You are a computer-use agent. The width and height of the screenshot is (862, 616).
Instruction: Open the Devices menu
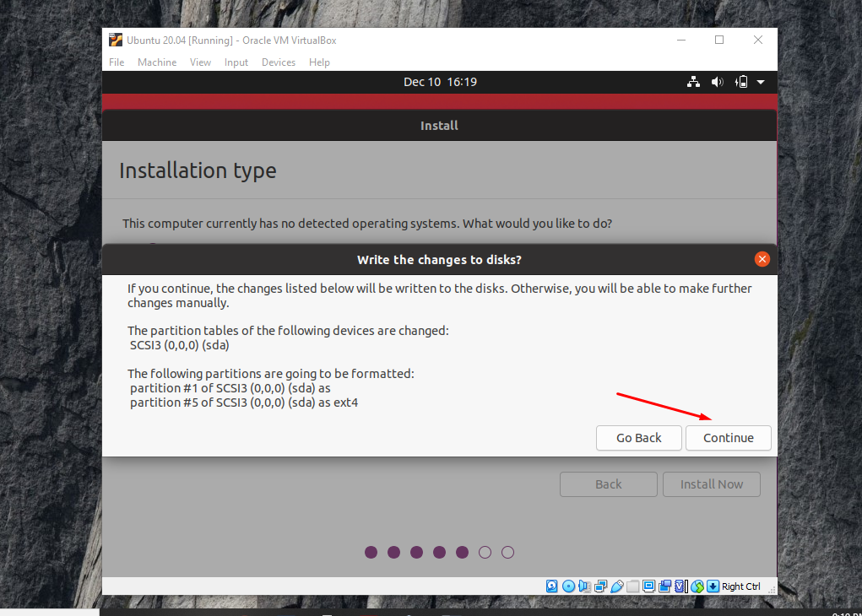(279, 62)
